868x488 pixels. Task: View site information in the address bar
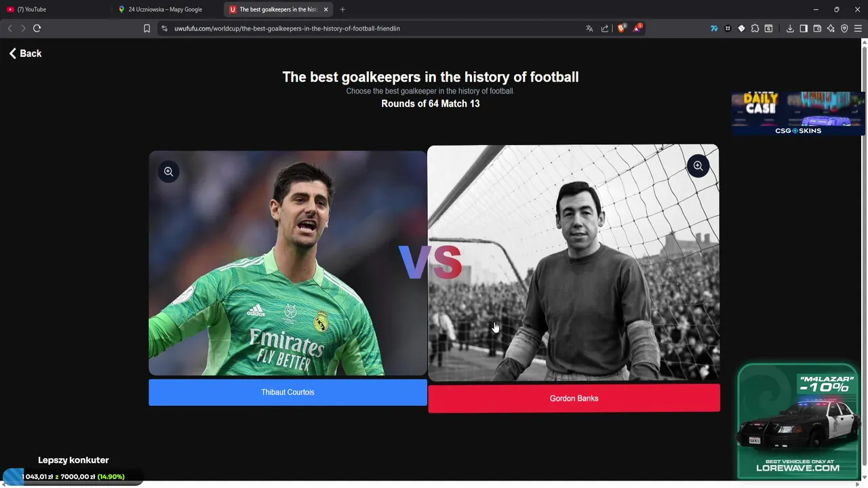coord(163,28)
